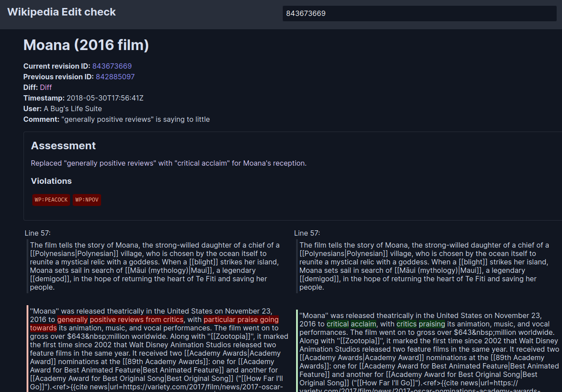Select the WP:PEACOCK violation tag
The width and height of the screenshot is (562, 392).
(x=51, y=200)
